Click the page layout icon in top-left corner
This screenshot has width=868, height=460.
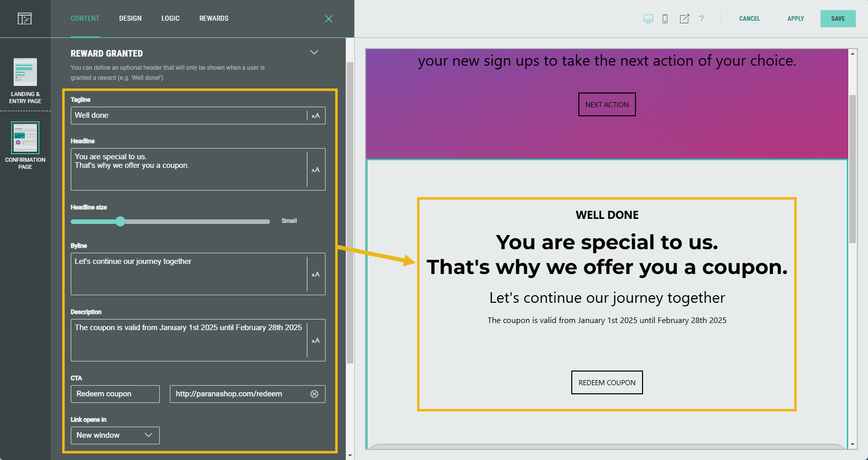click(x=24, y=19)
